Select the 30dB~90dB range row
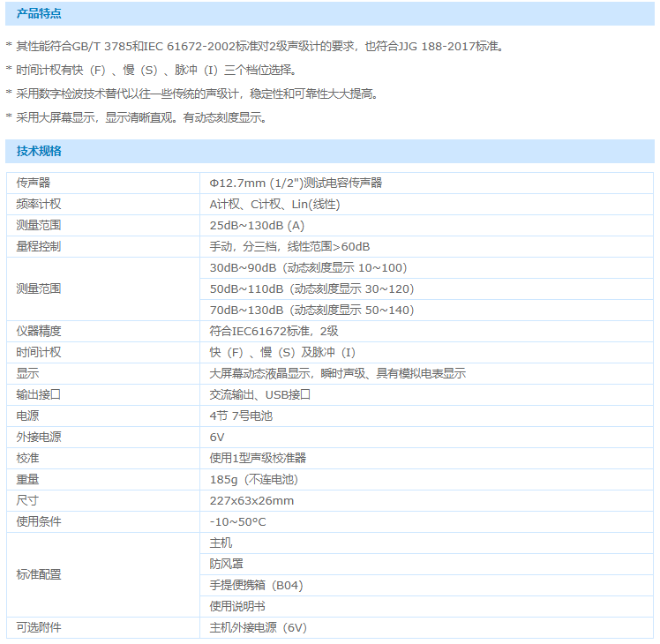This screenshot has height=644, width=660. pos(308,267)
